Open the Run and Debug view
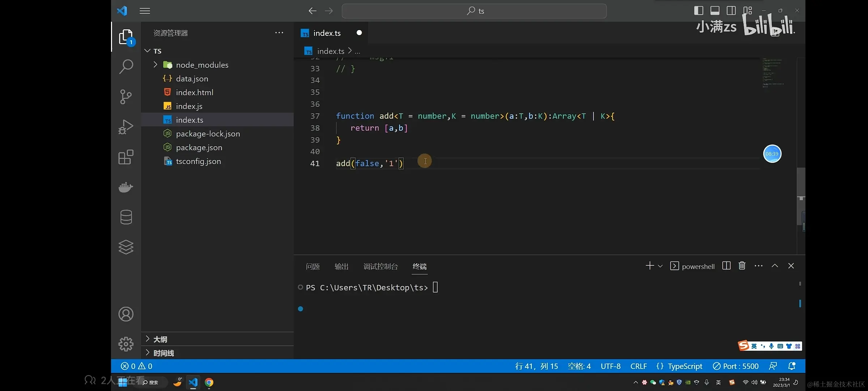 pyautogui.click(x=126, y=127)
